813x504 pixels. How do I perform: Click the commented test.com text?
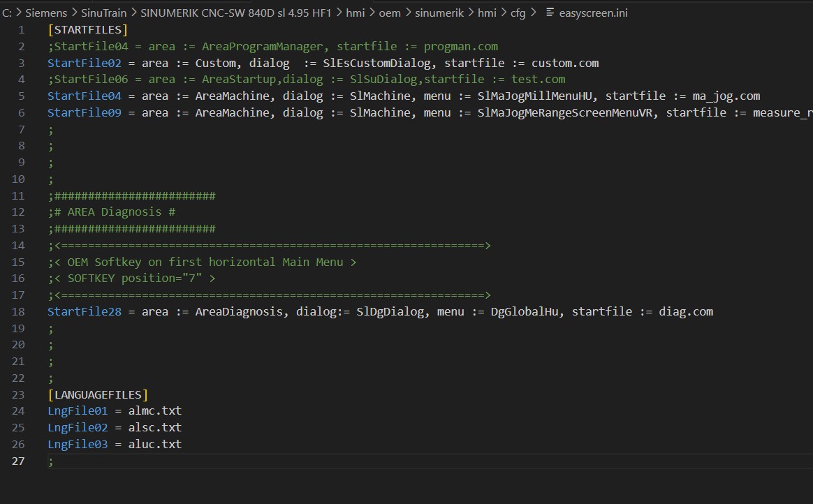click(539, 80)
